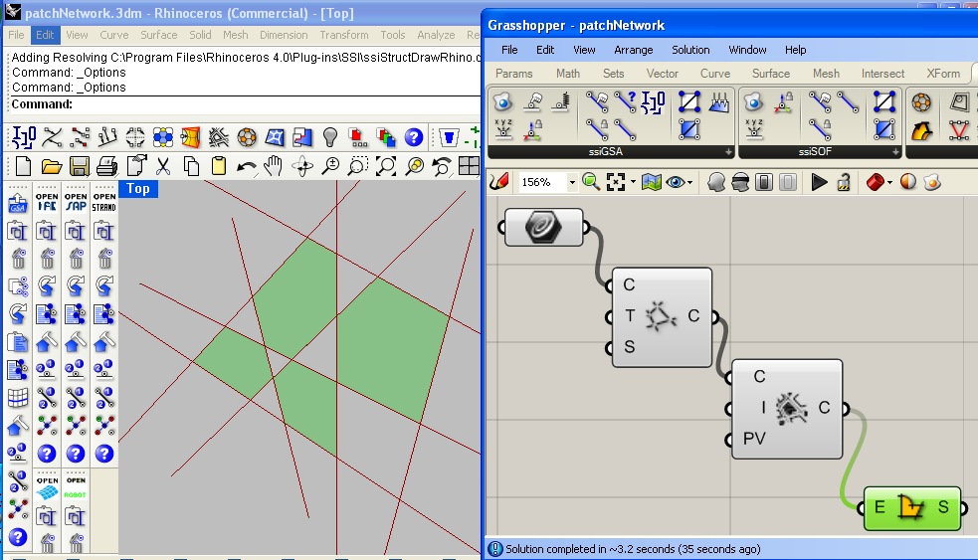The height and width of the screenshot is (560, 978).
Task: Click the Top viewport label
Action: (138, 188)
